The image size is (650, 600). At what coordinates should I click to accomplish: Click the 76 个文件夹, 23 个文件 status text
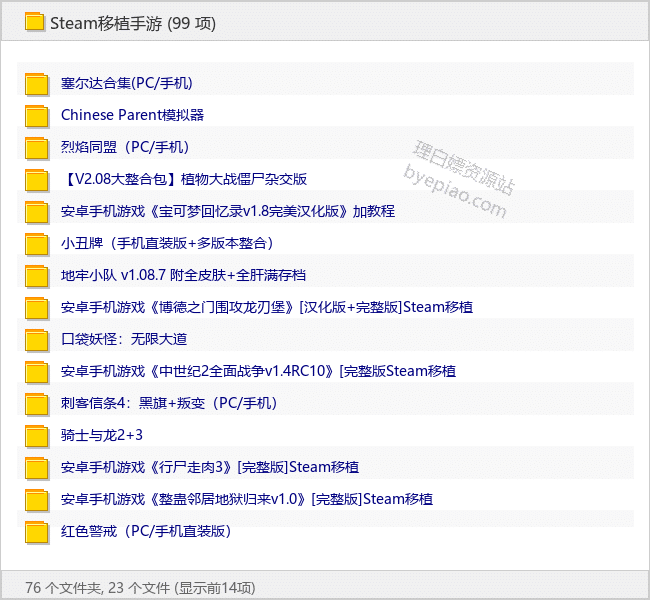[140, 588]
